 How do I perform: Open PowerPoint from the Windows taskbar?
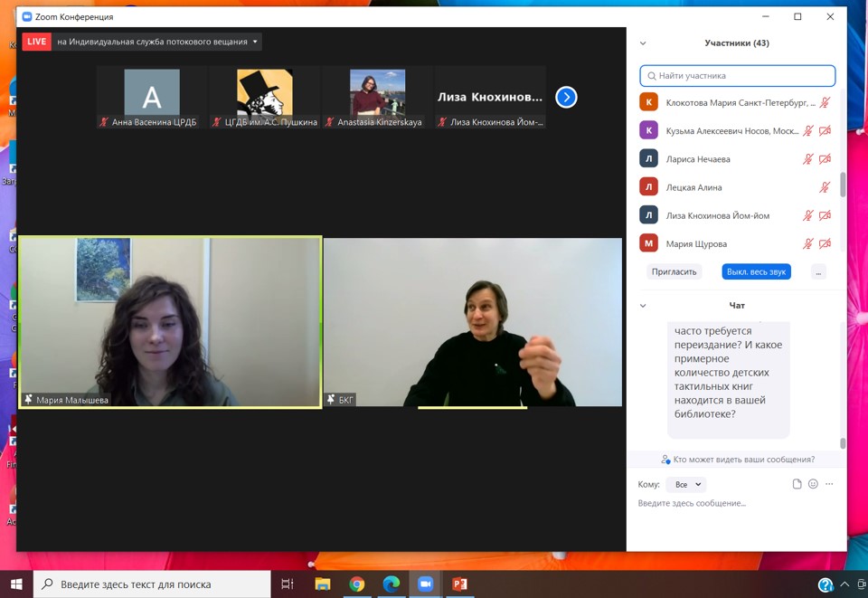459,584
